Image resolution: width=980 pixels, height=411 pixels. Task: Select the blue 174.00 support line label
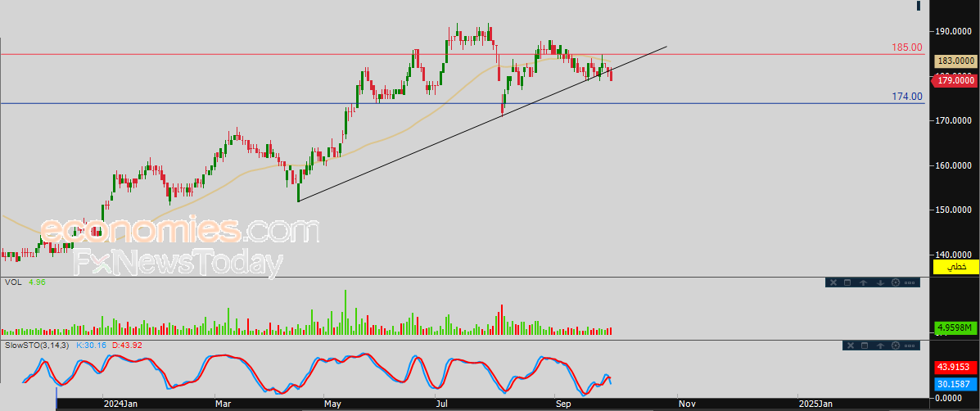pos(907,96)
